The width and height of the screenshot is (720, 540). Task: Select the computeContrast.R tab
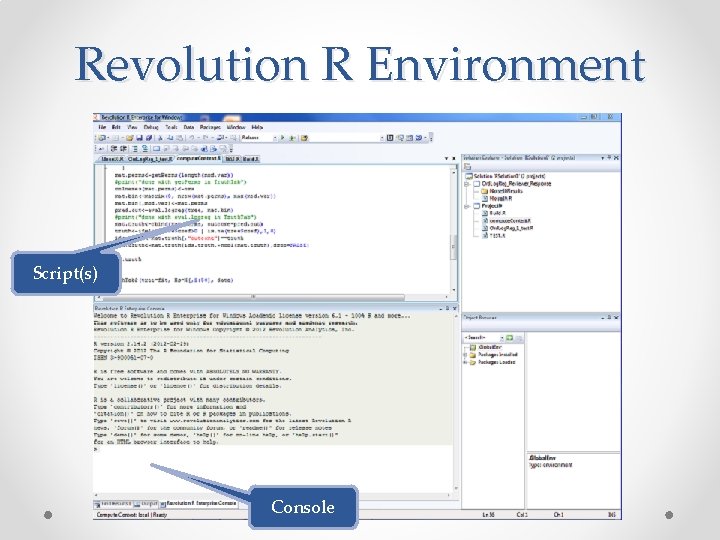click(198, 158)
